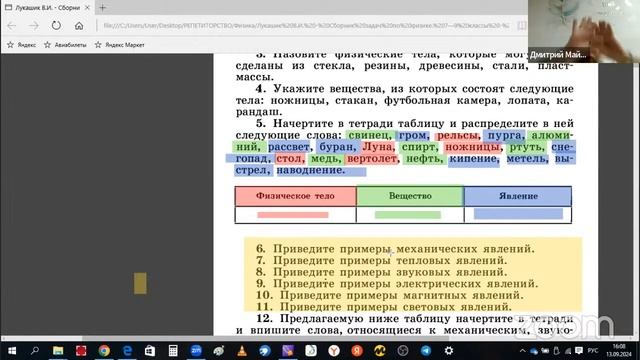Image resolution: width=640 pixels, height=360 pixels.
Task: Close the Лукашик В.И. tab
Action: pos(87,7)
